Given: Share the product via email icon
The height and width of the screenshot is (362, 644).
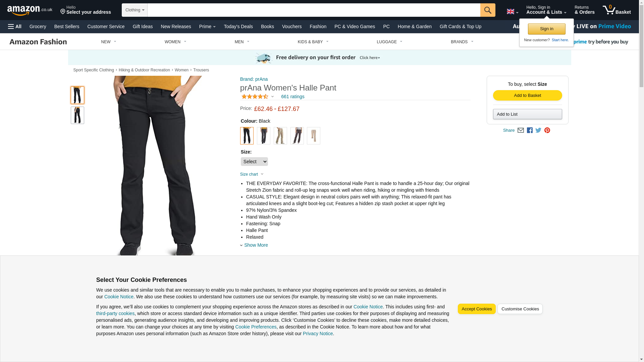Looking at the screenshot, I should (521, 130).
